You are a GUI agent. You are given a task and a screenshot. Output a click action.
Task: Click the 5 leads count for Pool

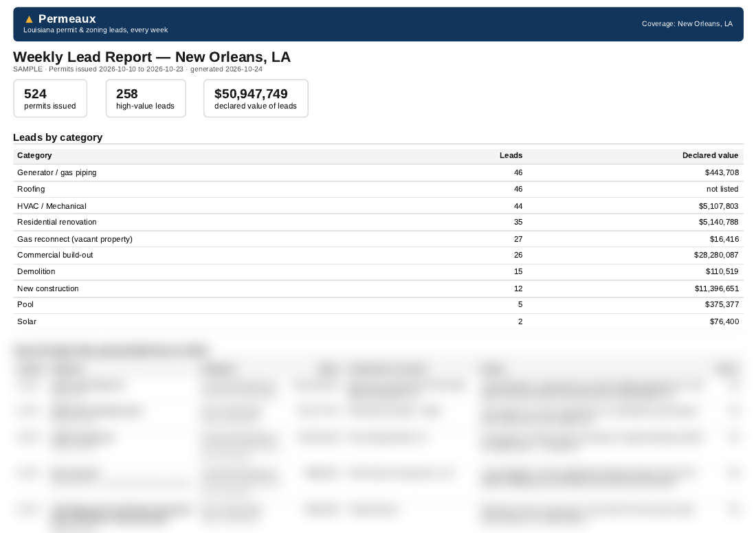[x=520, y=304]
